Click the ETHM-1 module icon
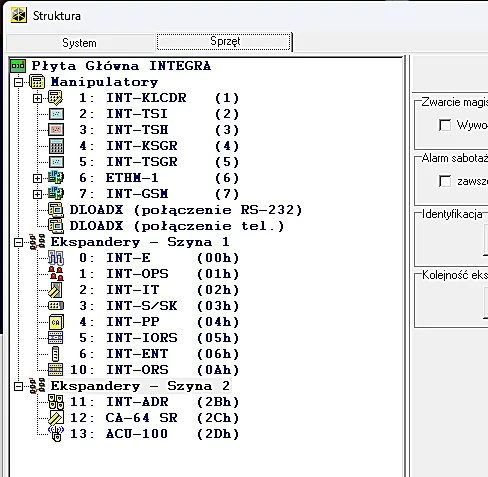This screenshot has height=477, width=488. (x=56, y=178)
